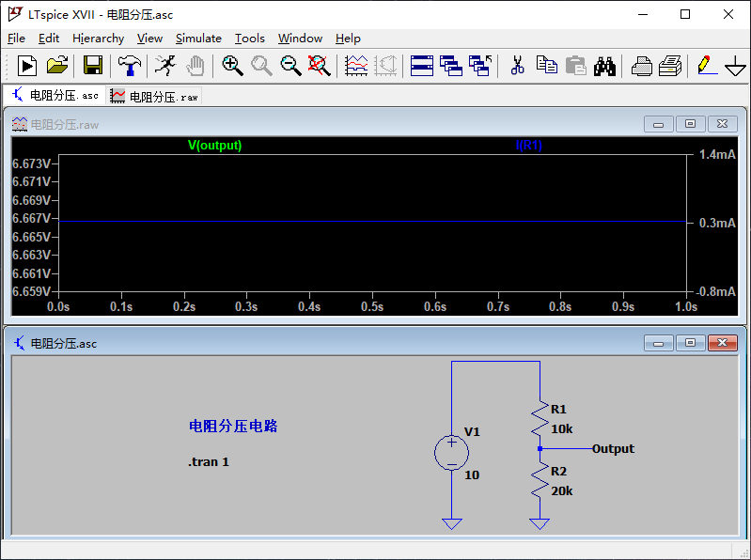751x560 pixels.
Task: Click the zoom out magnifier
Action: point(290,65)
